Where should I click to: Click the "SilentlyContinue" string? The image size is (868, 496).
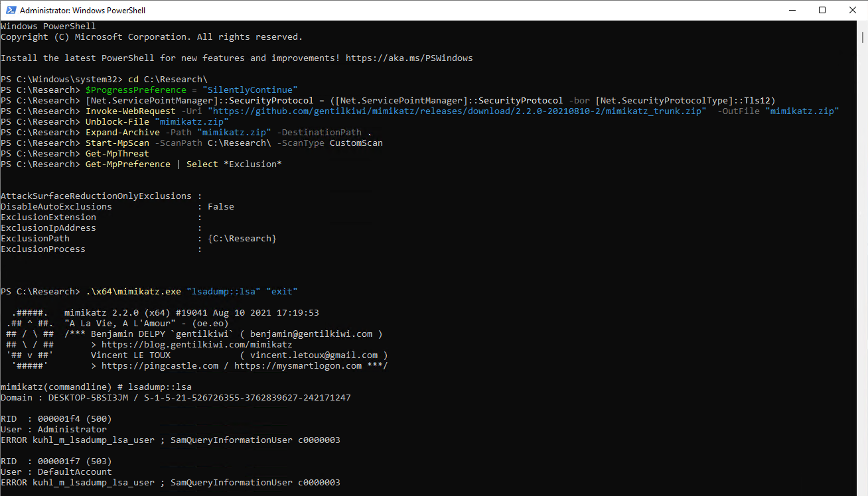(x=250, y=90)
